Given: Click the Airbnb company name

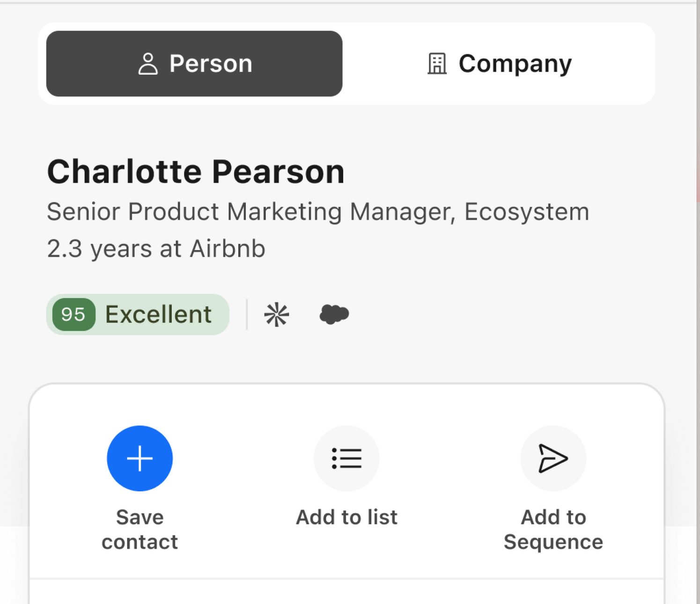Looking at the screenshot, I should [228, 248].
